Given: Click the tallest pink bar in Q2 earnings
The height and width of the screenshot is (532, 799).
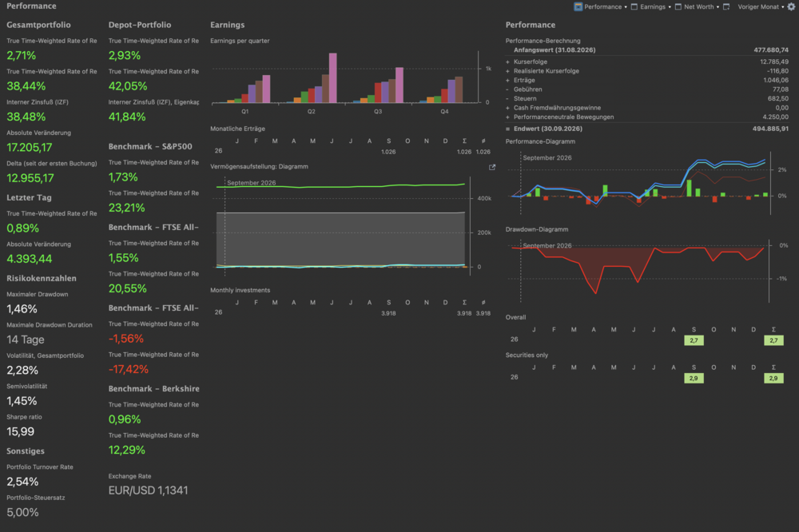Looking at the screenshot, I should click(332, 78).
